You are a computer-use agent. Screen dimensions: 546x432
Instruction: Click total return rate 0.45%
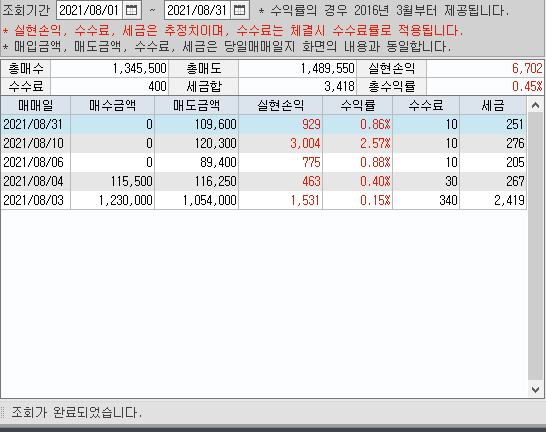pos(527,86)
